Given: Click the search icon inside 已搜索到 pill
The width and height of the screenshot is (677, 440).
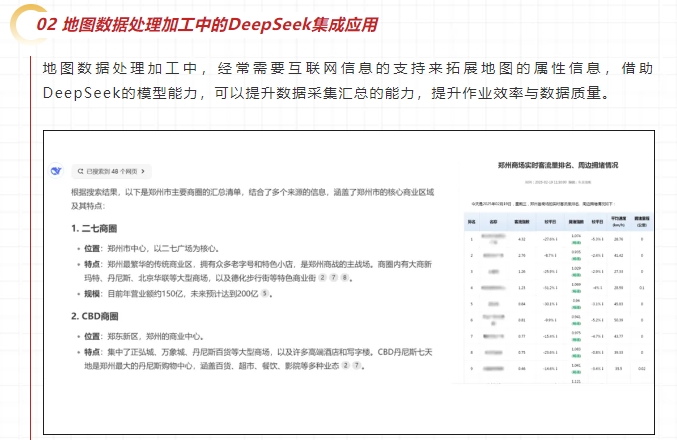Looking at the screenshot, I should point(80,171).
